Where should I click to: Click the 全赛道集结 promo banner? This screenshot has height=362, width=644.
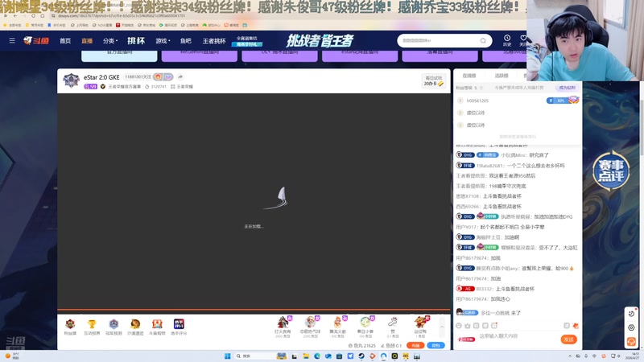pyautogui.click(x=247, y=41)
